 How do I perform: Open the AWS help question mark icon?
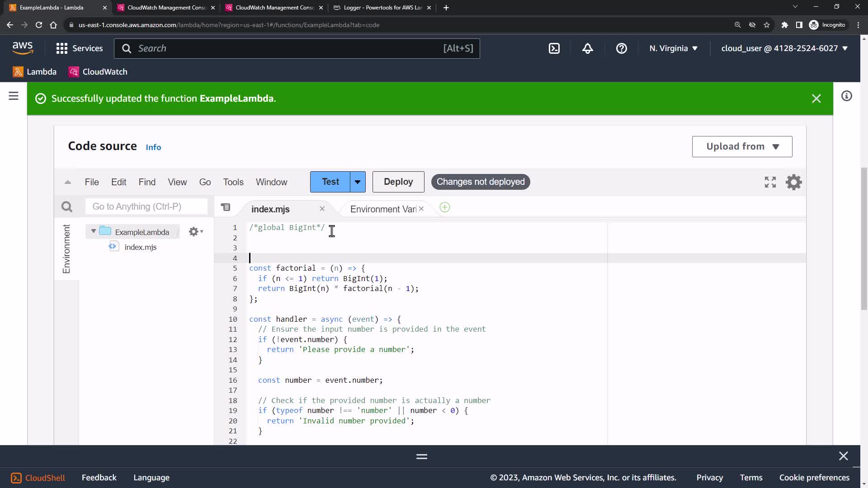coord(621,48)
